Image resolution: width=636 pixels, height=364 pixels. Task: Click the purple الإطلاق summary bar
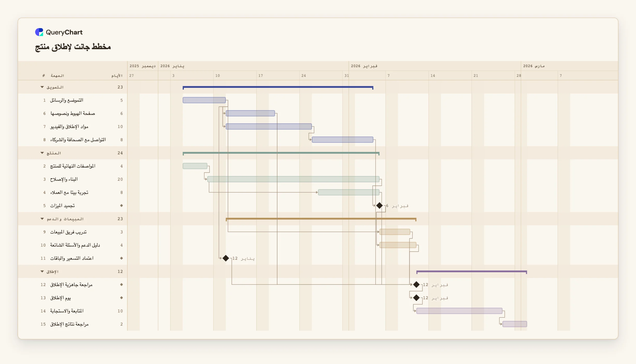point(472,272)
